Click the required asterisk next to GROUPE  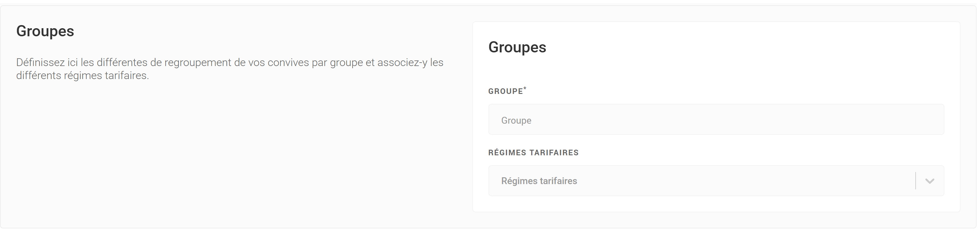[525, 88]
